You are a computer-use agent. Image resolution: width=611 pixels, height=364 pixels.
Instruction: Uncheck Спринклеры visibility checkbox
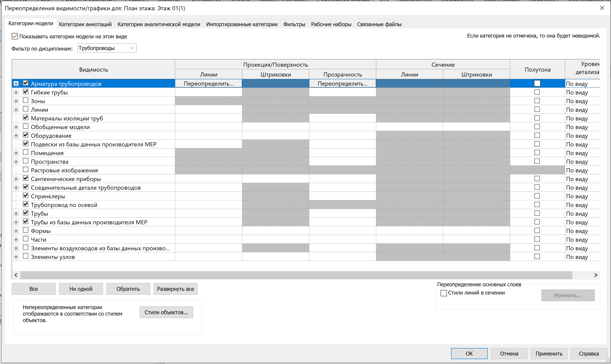(26, 196)
